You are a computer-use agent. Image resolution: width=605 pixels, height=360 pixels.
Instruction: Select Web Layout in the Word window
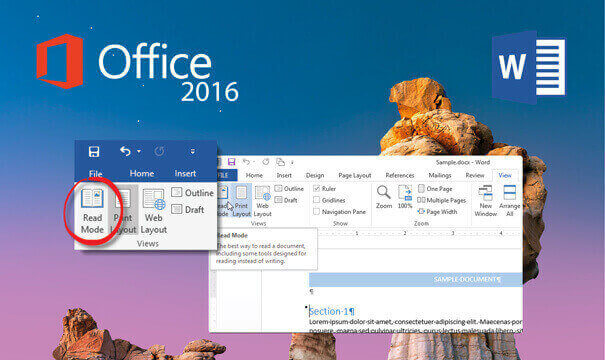[x=262, y=201]
